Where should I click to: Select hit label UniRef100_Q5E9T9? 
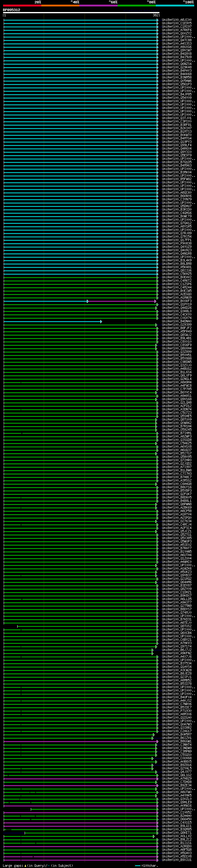tap(176, 155)
